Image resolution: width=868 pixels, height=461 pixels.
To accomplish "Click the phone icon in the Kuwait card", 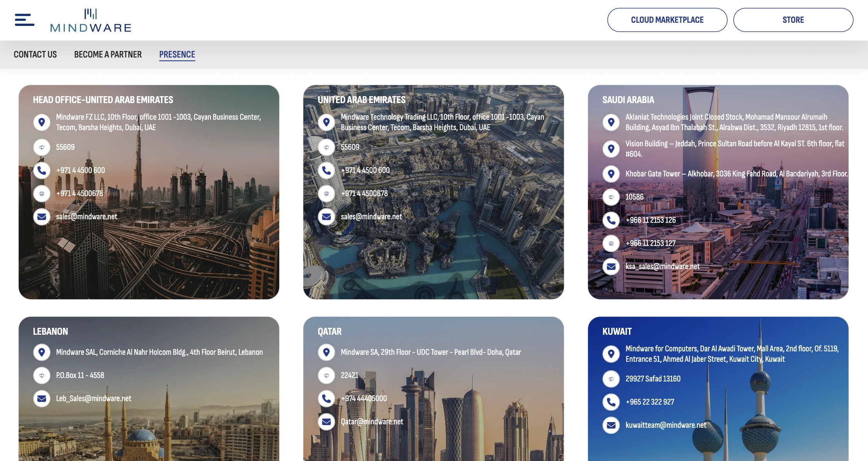I will tap(611, 402).
